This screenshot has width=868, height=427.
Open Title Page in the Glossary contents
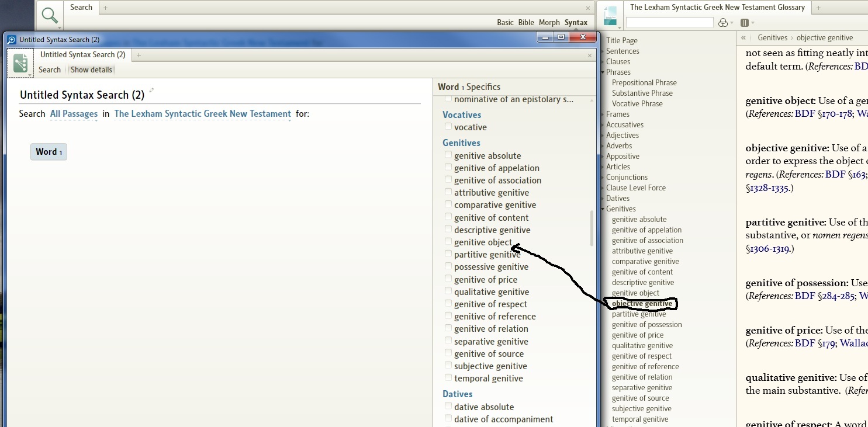pos(622,41)
